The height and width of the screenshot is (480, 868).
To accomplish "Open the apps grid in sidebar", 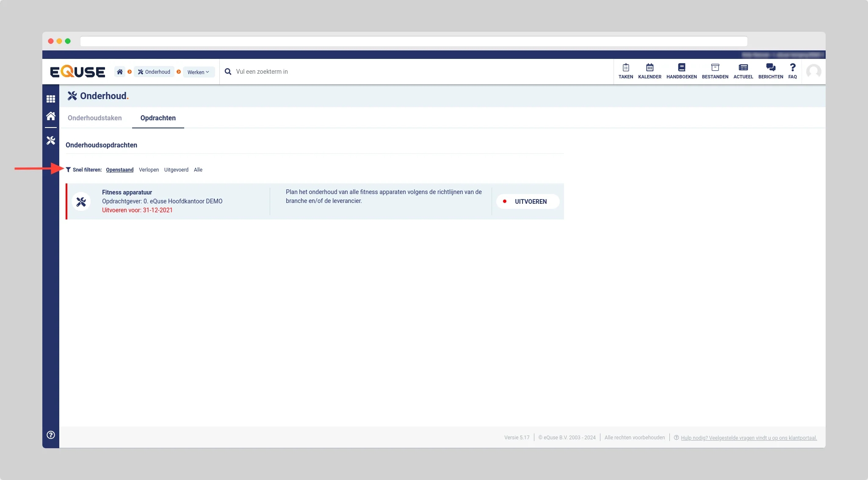I will 51,99.
